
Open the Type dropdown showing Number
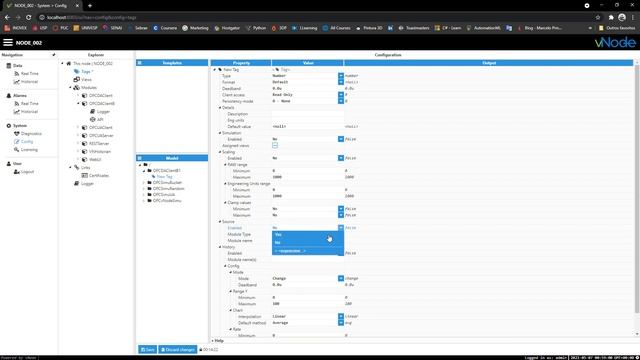(x=341, y=76)
